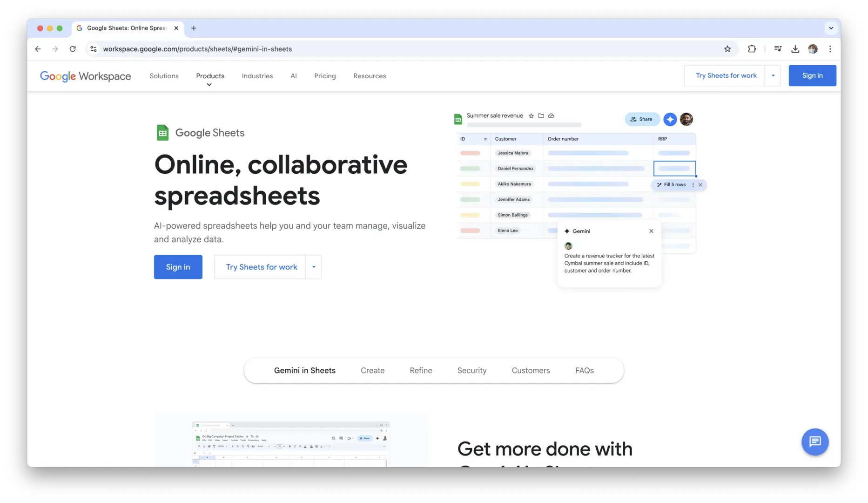Expand the hero Try Sheets dropdown arrow

click(x=314, y=267)
